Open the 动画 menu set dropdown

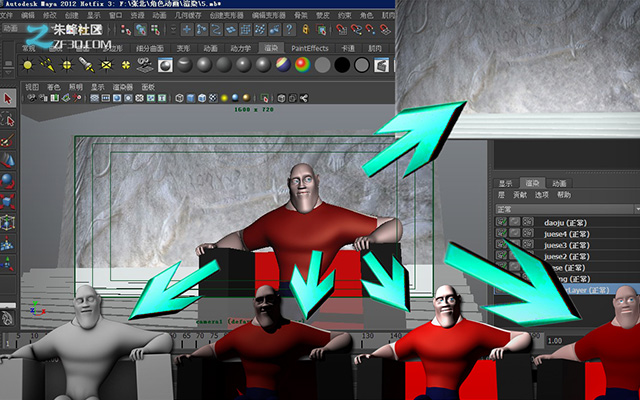[x=12, y=28]
